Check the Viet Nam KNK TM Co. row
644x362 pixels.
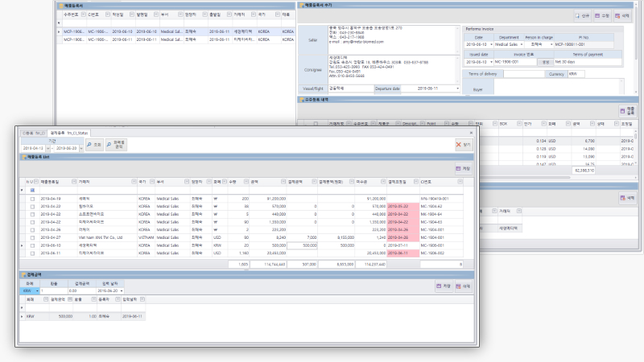tap(32, 237)
